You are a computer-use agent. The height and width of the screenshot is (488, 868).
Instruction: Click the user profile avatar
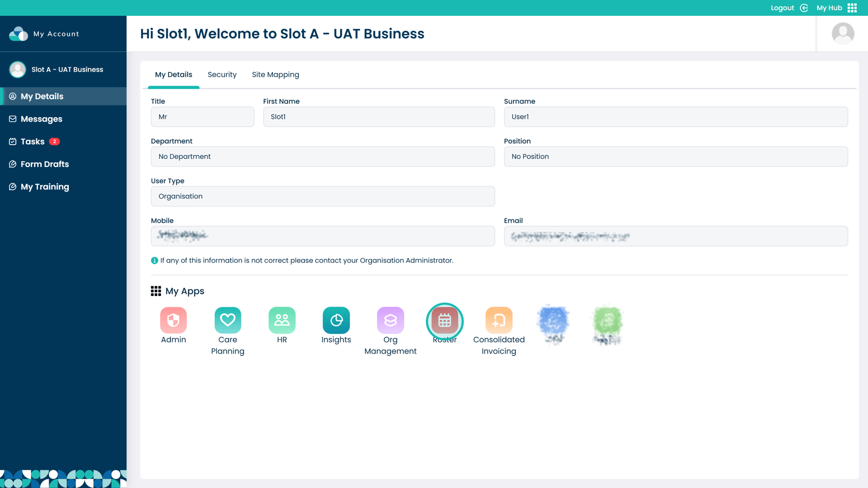(x=843, y=34)
